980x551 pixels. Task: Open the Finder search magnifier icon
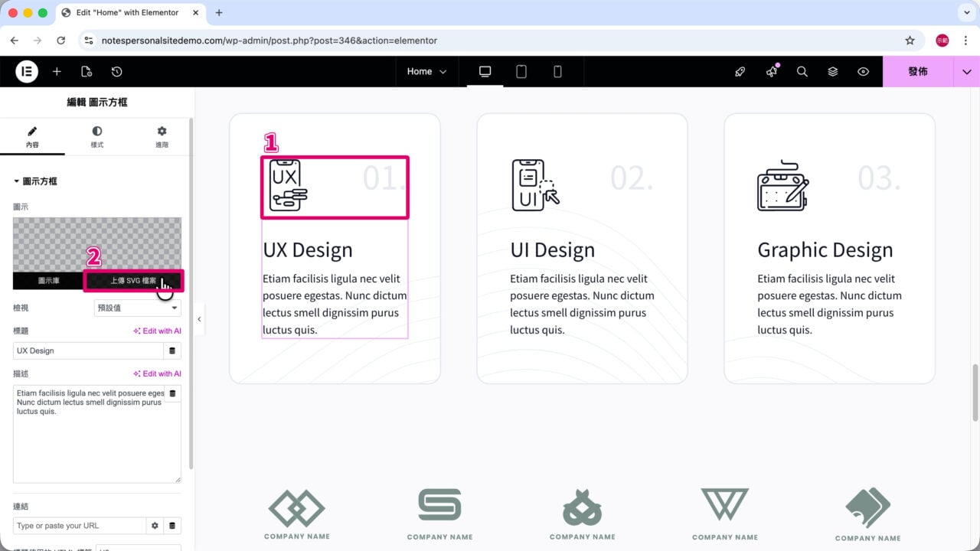click(x=802, y=71)
